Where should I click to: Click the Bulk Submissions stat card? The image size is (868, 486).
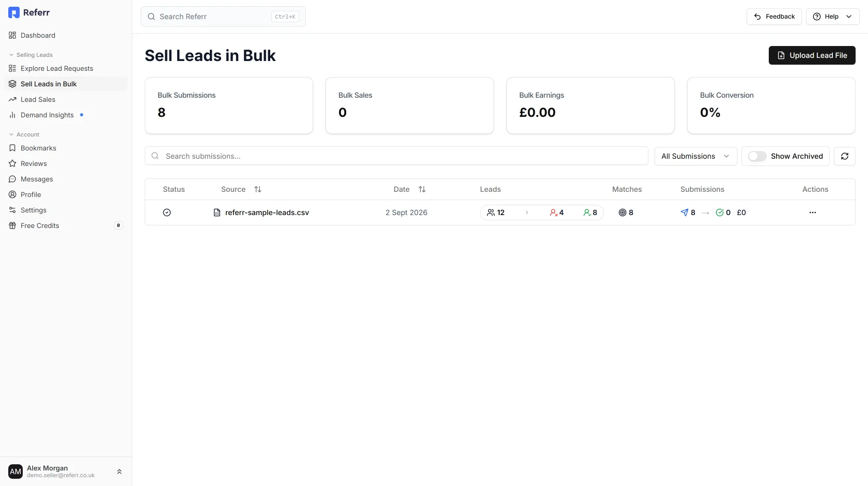(x=229, y=105)
